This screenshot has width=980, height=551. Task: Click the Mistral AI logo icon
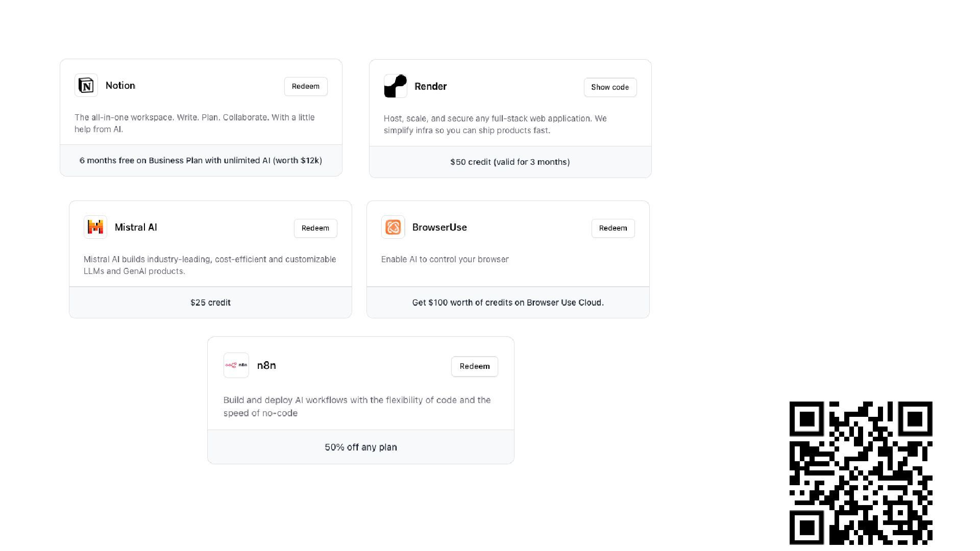point(95,227)
